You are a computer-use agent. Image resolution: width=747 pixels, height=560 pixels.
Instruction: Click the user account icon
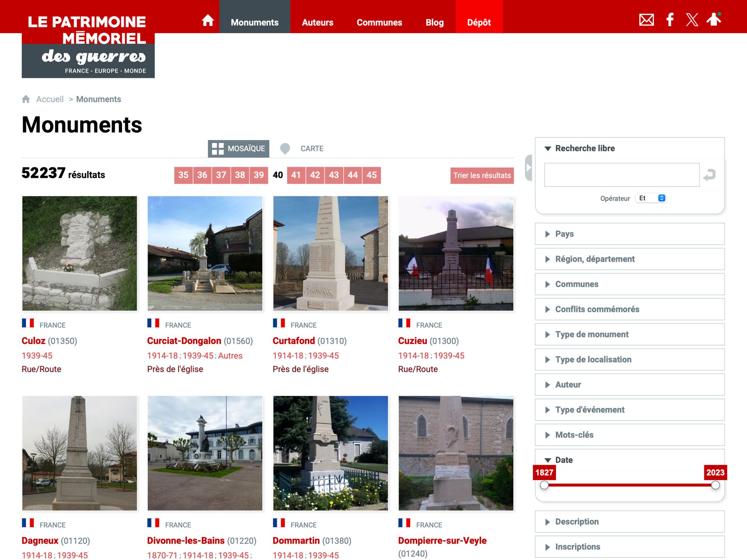(x=713, y=19)
